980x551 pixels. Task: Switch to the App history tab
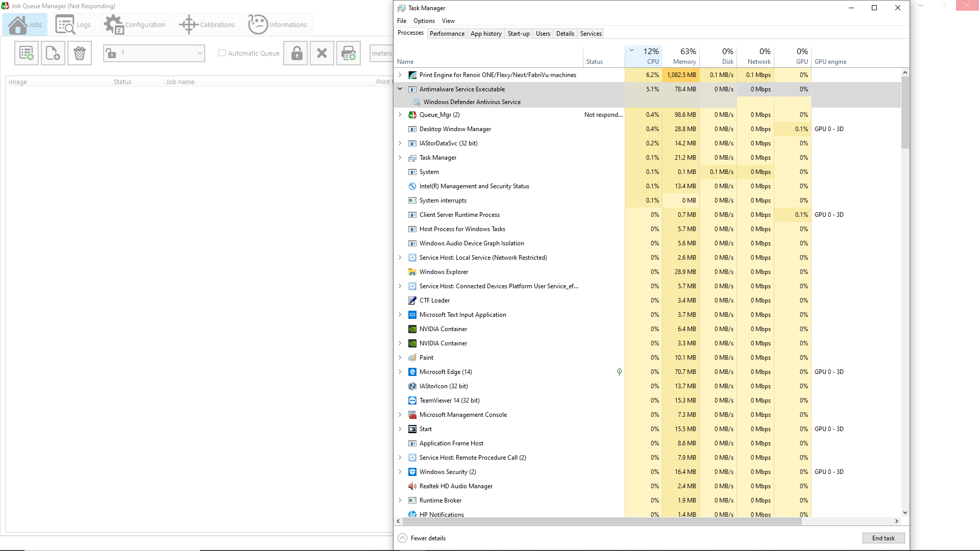point(486,34)
